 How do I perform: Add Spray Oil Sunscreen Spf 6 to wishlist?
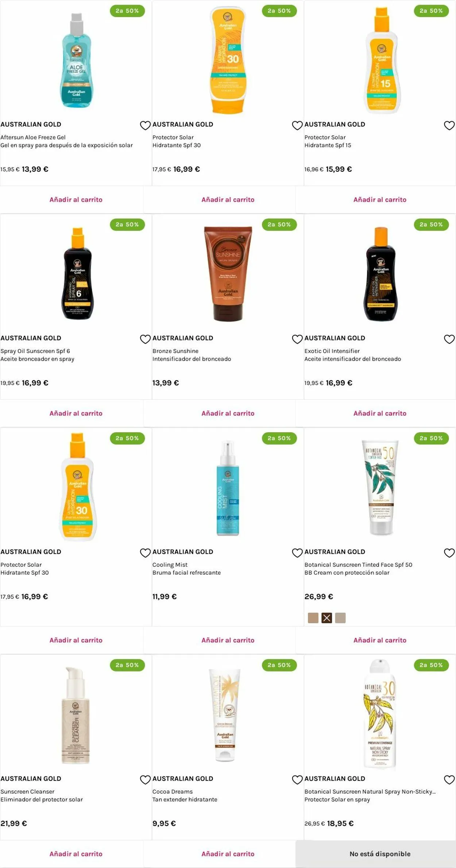coord(145,339)
